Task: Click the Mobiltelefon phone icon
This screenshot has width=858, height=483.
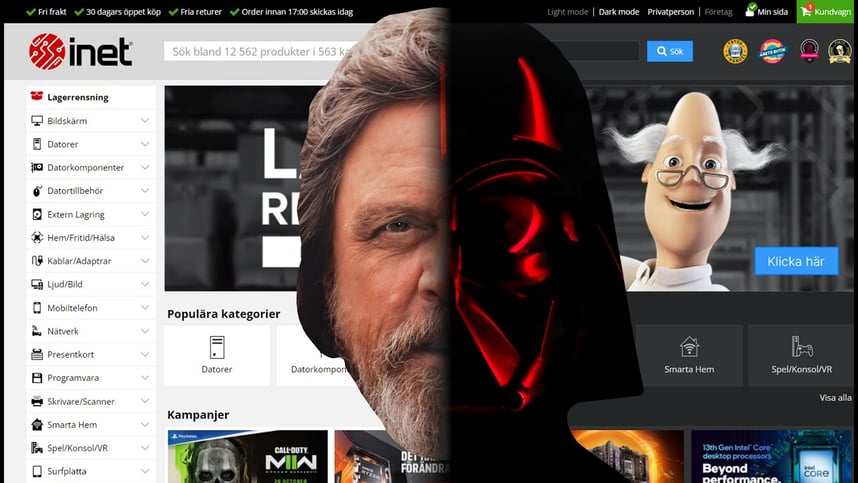Action: pos(37,307)
